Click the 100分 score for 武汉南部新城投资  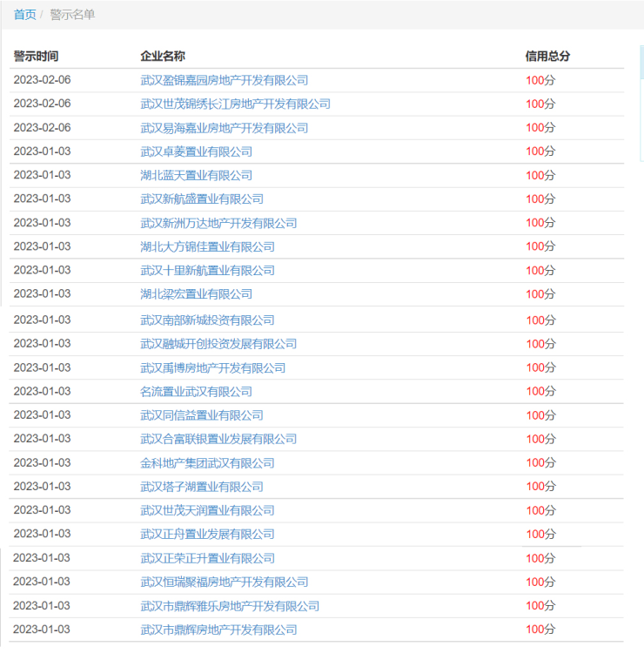coord(541,320)
